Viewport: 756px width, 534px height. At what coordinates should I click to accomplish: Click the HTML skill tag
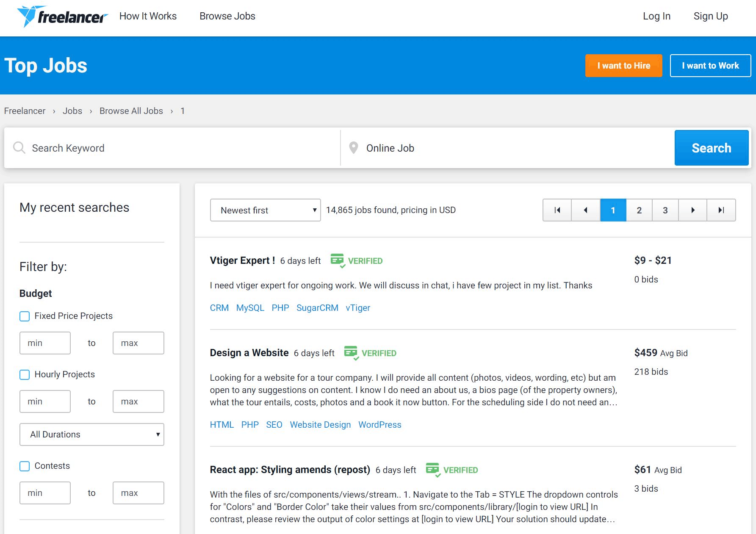pyautogui.click(x=222, y=425)
